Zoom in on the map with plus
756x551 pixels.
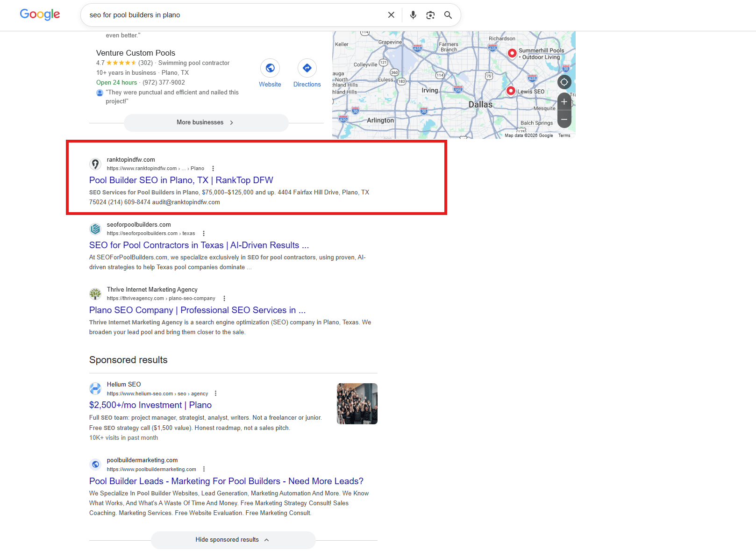(x=564, y=102)
